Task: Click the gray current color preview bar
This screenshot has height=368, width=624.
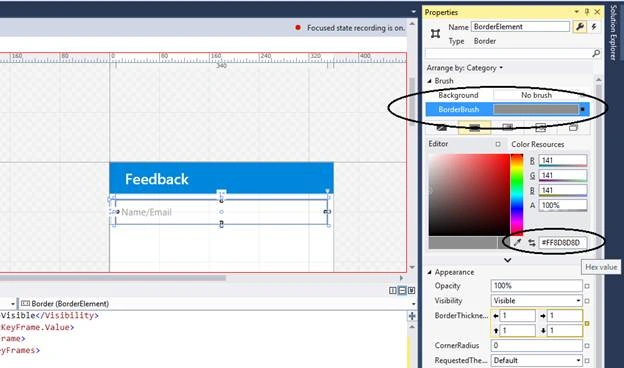Action: [462, 242]
